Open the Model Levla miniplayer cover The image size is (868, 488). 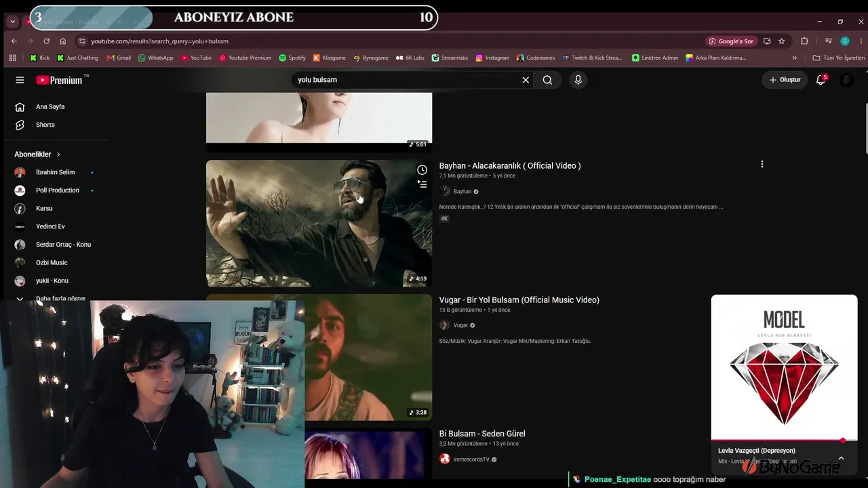(784, 367)
